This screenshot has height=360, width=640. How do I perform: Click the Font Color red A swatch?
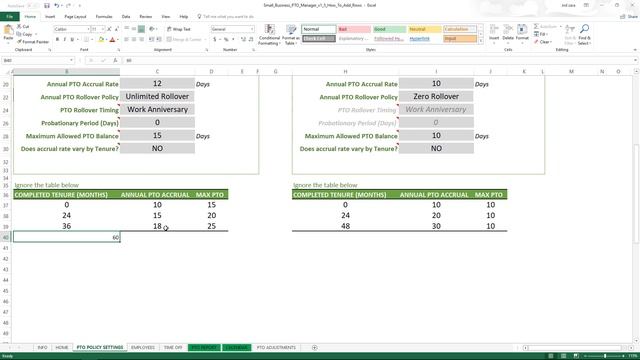click(x=113, y=40)
